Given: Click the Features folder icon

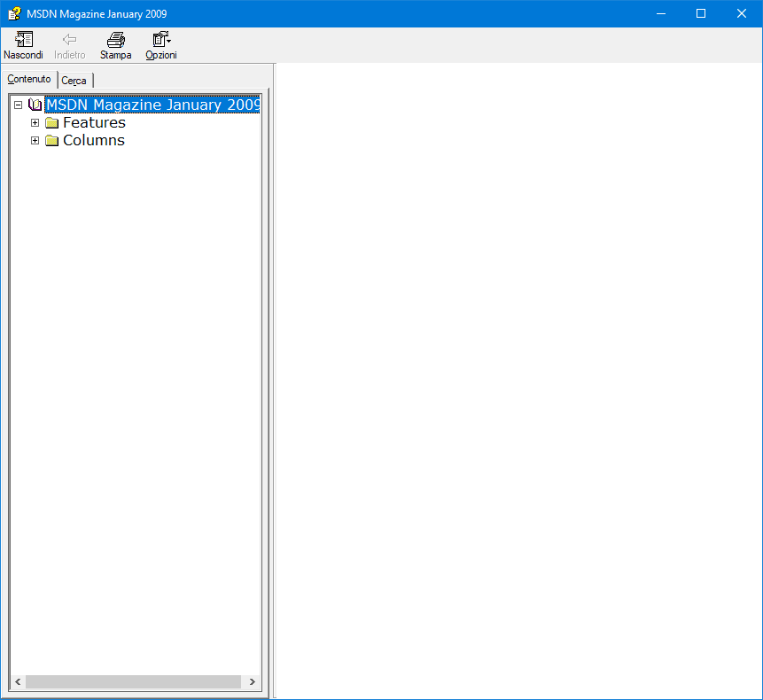Looking at the screenshot, I should coord(51,122).
